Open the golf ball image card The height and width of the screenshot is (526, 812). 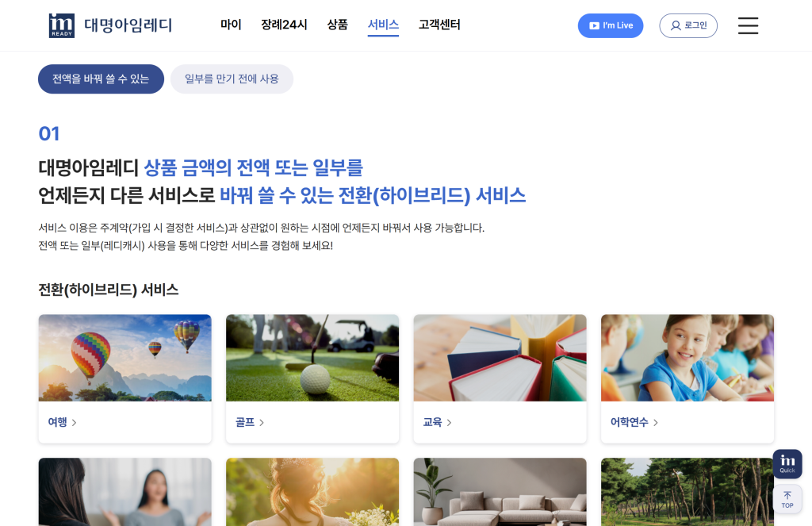click(312, 358)
